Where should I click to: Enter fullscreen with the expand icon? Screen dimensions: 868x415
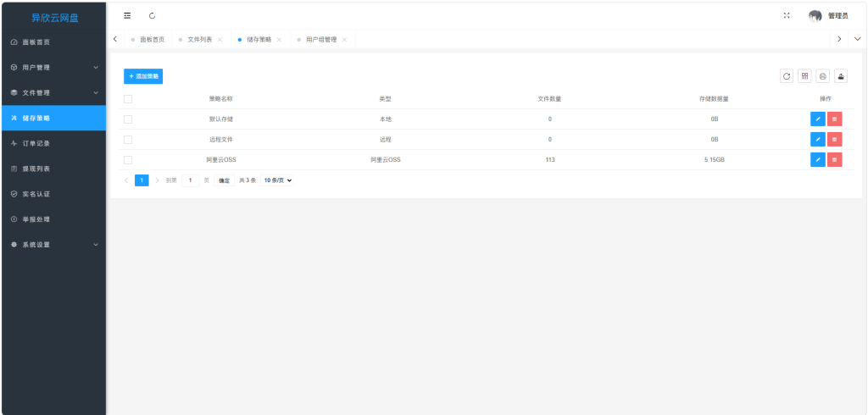(x=787, y=15)
